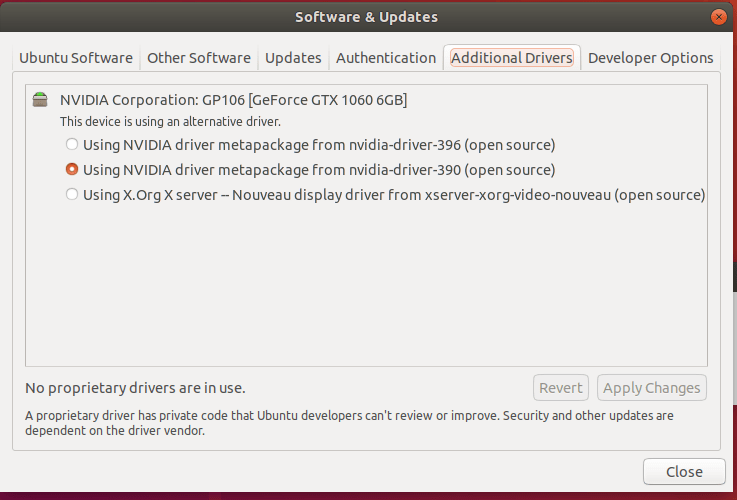Screen dimensions: 737x500
Task: Select the Additional Drivers tab
Action: click(x=512, y=58)
